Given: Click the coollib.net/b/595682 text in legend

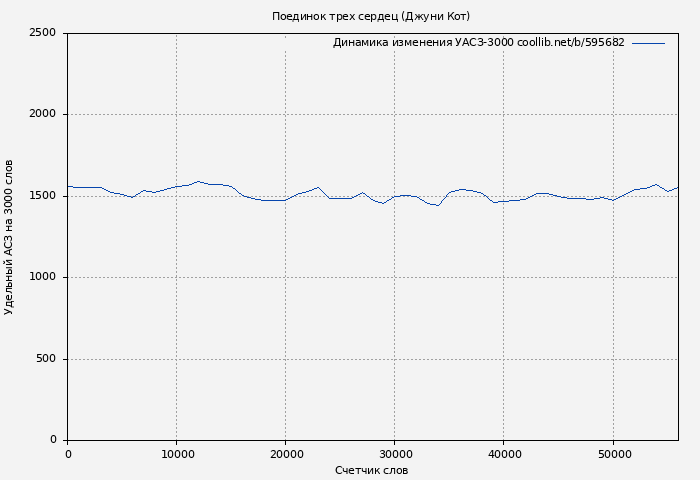Looking at the screenshot, I should tap(571, 43).
